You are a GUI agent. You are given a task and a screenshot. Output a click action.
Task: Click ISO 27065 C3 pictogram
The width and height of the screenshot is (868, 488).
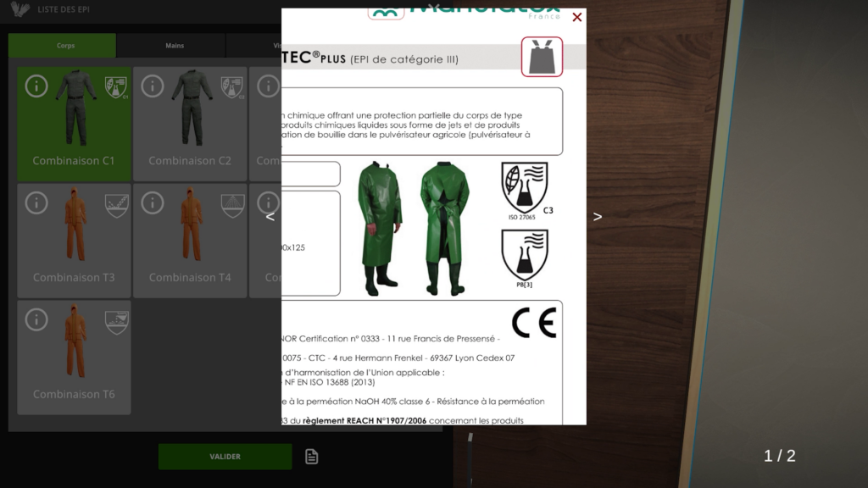pos(526,191)
